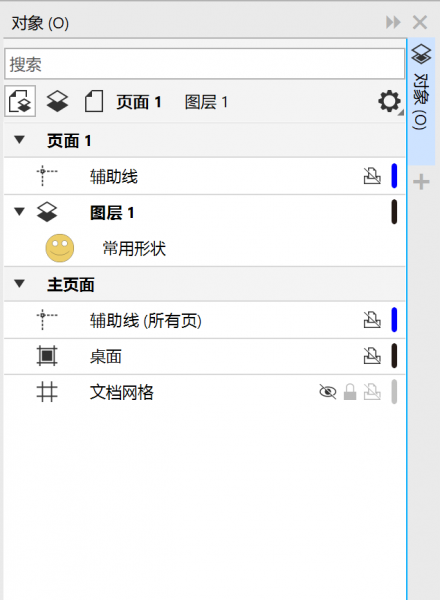This screenshot has width=440, height=600.
Task: Select the layers view icon in toolbar
Action: tap(57, 101)
